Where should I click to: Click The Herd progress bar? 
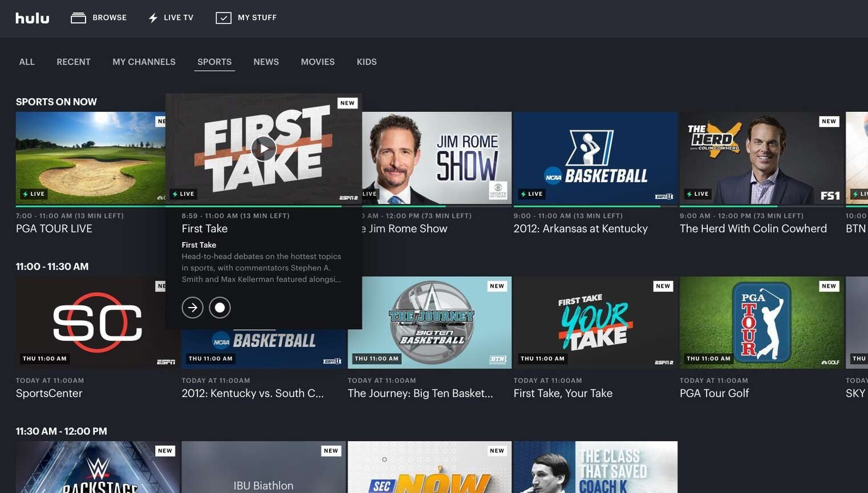[x=761, y=206]
